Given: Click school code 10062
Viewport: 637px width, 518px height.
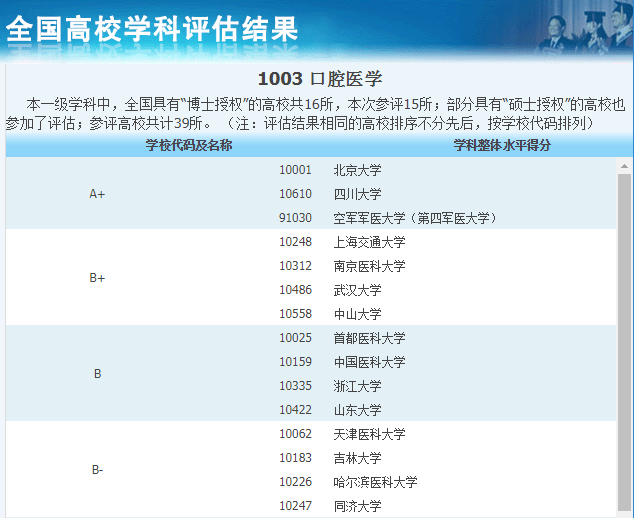Looking at the screenshot, I should (x=295, y=433).
